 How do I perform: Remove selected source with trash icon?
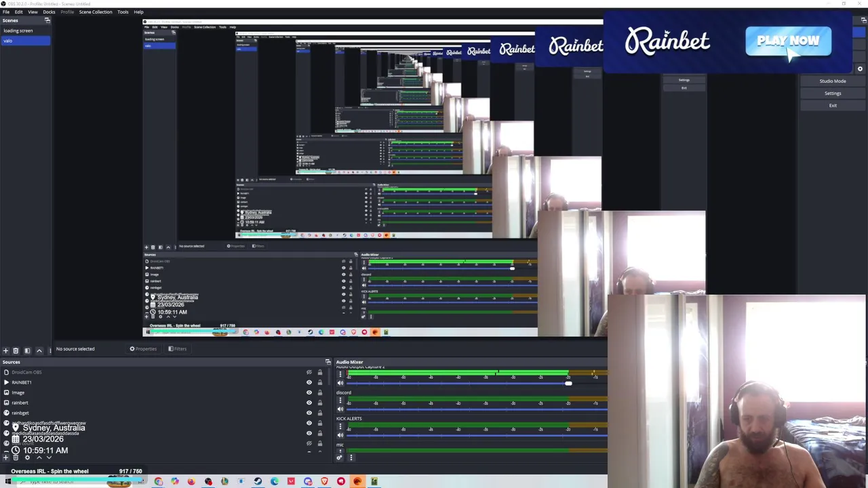click(x=16, y=457)
